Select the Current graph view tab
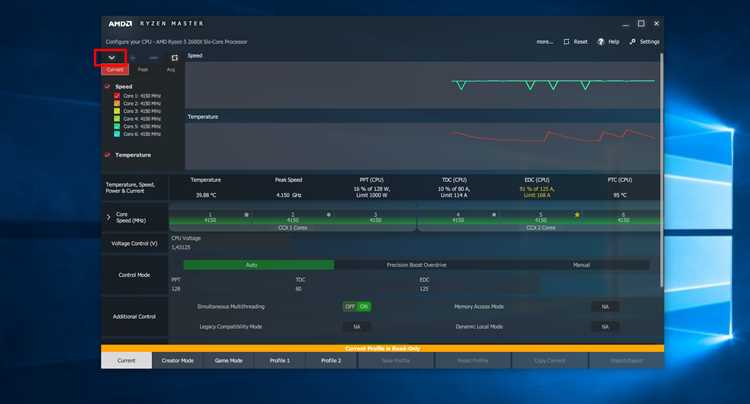 coord(115,70)
